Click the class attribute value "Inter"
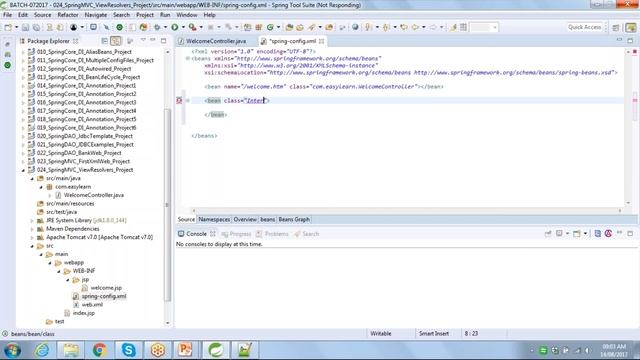640x360 pixels. [255, 100]
